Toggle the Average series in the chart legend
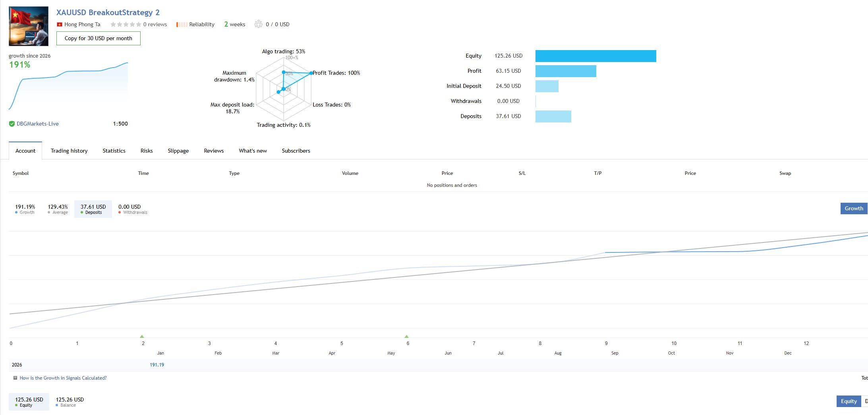Image resolution: width=868 pixels, height=415 pixels. [58, 209]
